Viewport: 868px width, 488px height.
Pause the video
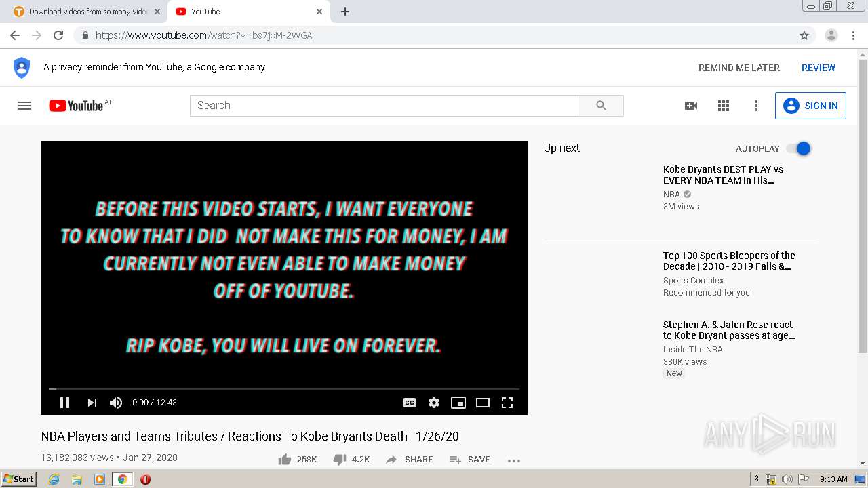(65, 403)
